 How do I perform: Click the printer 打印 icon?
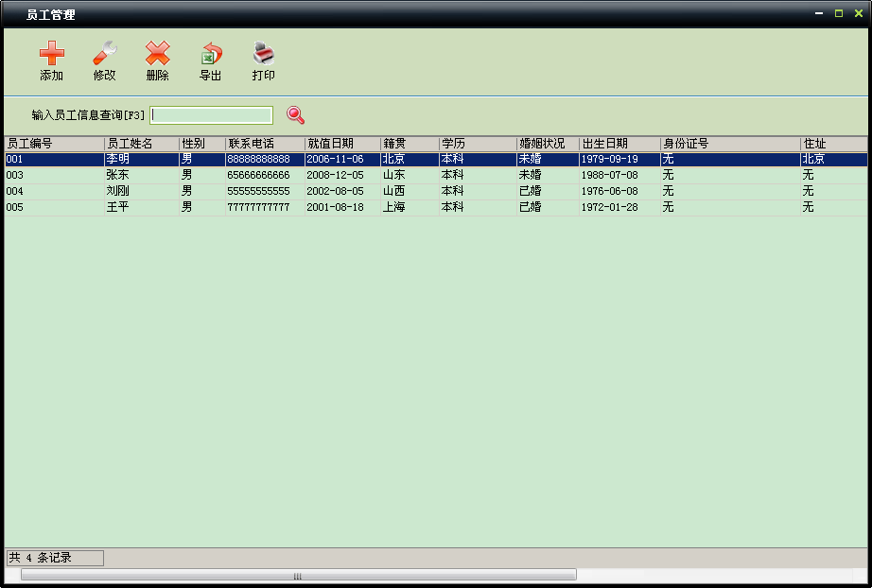coord(264,53)
